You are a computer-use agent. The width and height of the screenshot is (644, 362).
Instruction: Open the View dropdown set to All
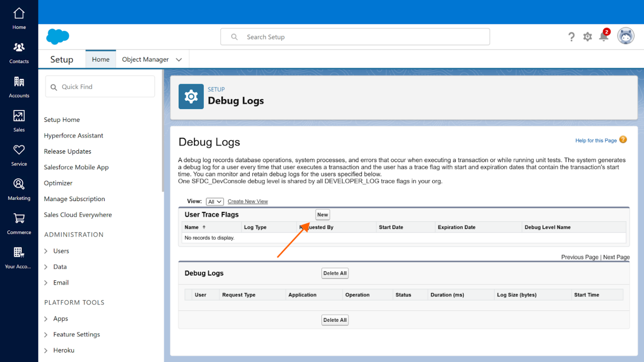[215, 202]
